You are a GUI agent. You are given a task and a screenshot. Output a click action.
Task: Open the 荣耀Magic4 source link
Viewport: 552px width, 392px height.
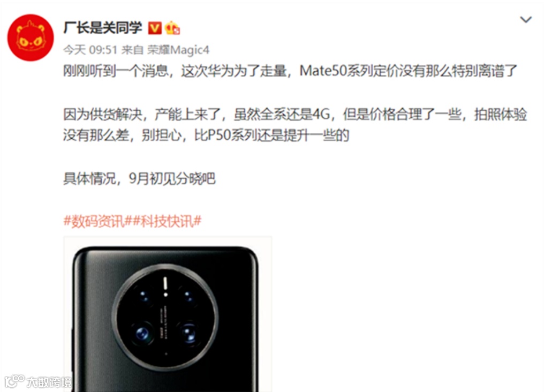[178, 50]
